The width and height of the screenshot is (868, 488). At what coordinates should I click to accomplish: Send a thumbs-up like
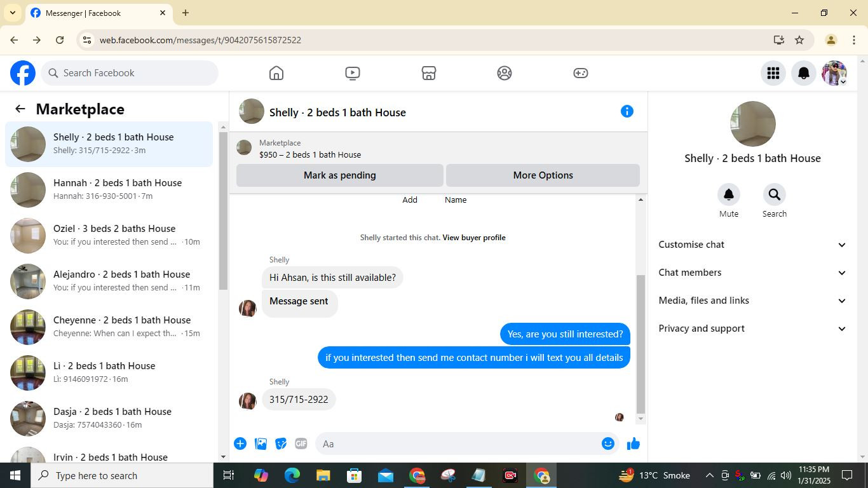(634, 444)
